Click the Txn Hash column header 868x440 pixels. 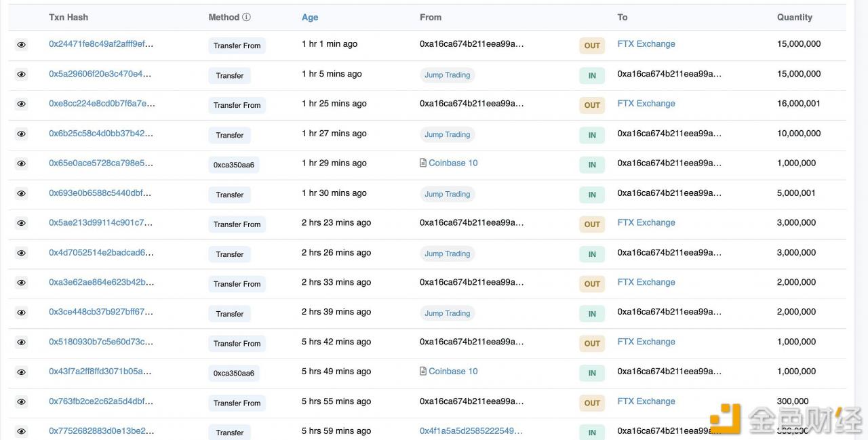click(68, 18)
